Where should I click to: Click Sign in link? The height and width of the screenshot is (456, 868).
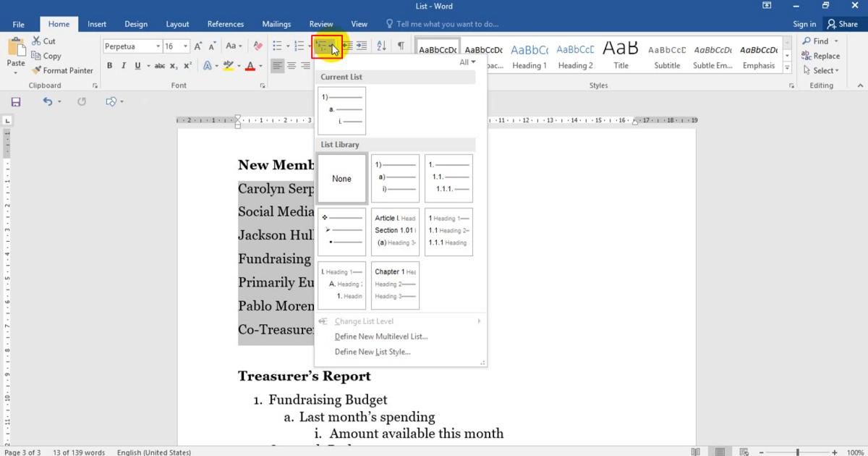tap(804, 24)
